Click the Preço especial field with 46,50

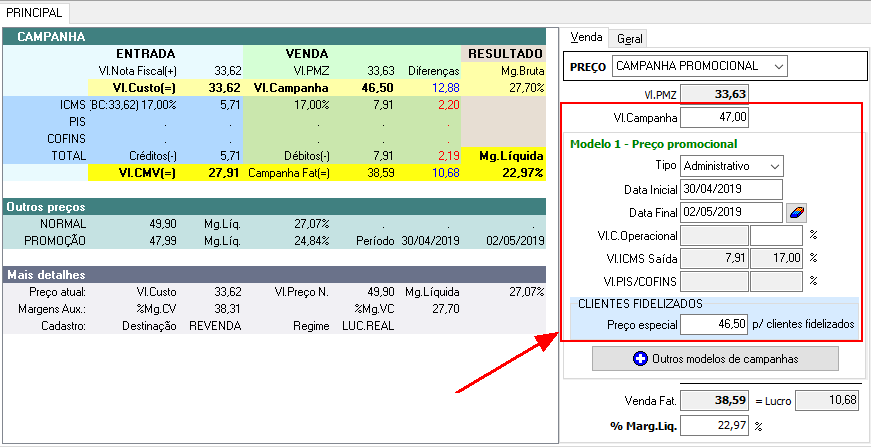click(714, 324)
